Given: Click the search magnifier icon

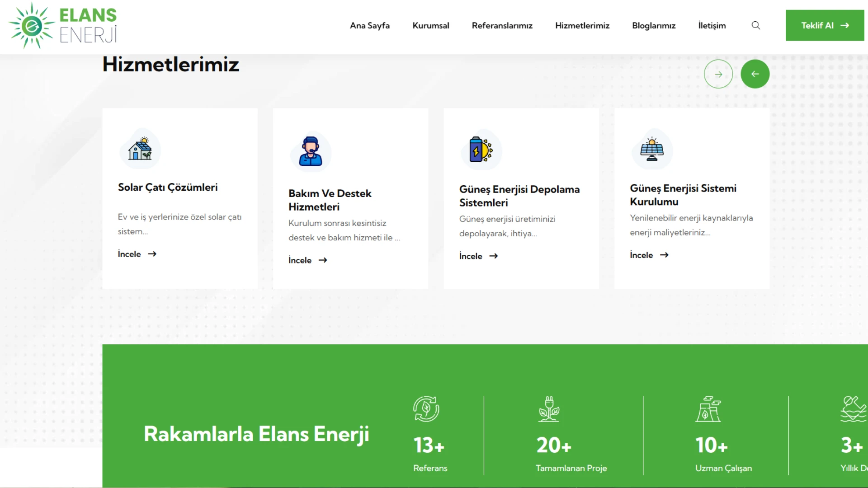Looking at the screenshot, I should pyautogui.click(x=755, y=25).
